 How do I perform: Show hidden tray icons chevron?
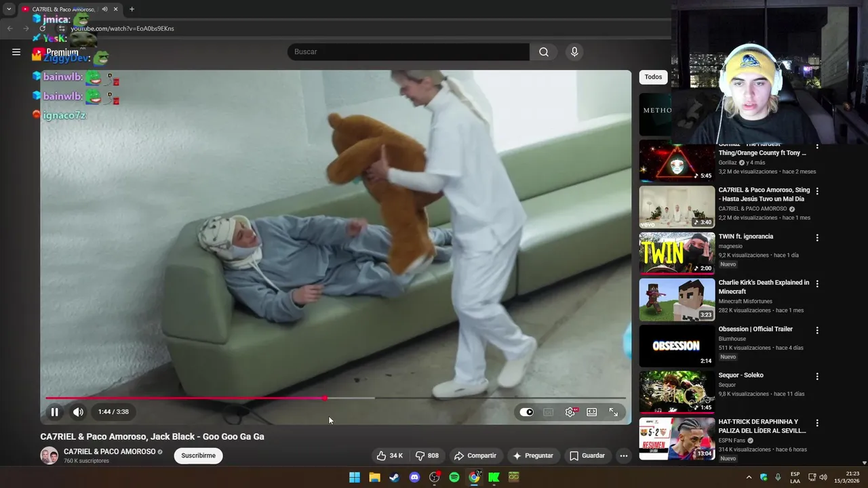click(749, 477)
